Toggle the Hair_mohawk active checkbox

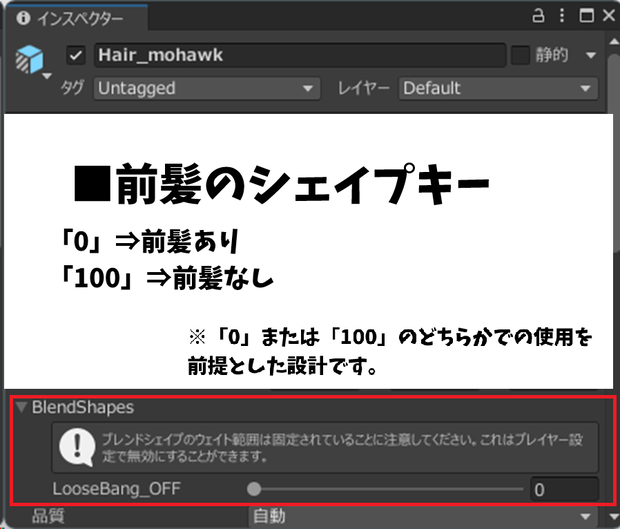[76, 55]
